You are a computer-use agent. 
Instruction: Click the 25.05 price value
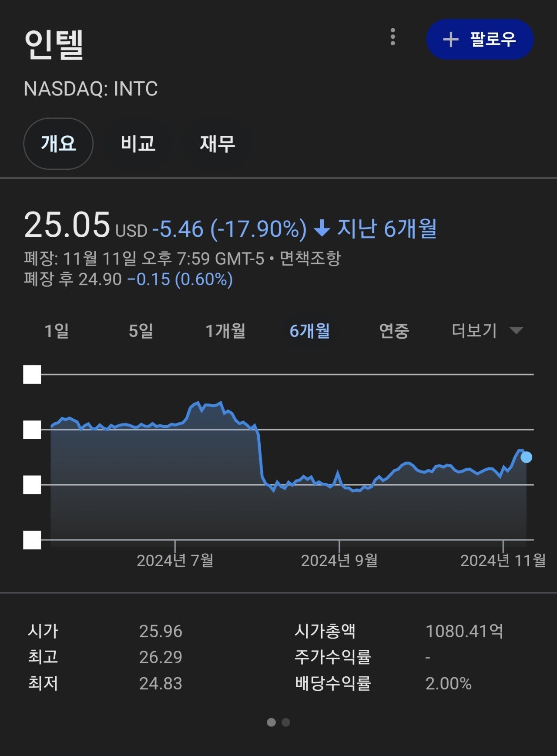(x=67, y=225)
